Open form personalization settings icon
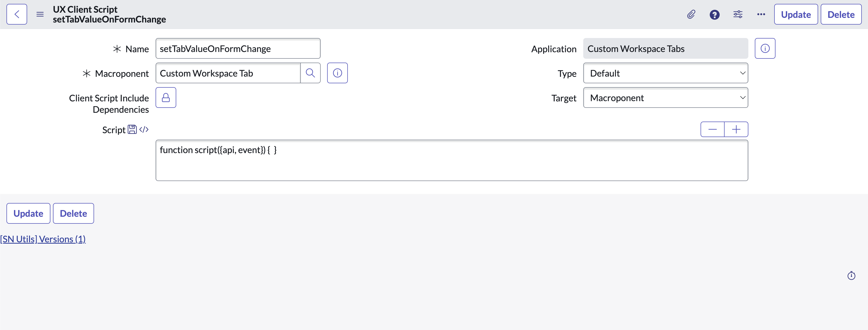This screenshot has height=330, width=868. coord(738,14)
